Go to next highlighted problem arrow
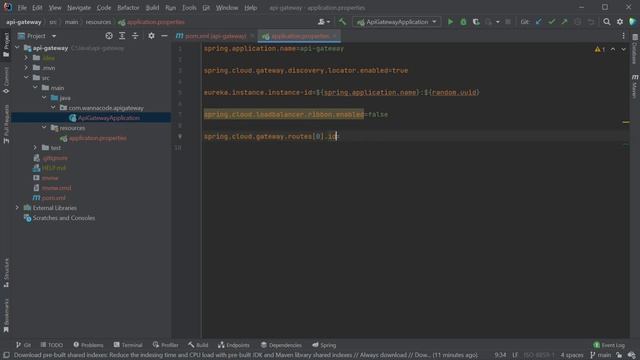This screenshot has height=360, width=640. coord(623,49)
